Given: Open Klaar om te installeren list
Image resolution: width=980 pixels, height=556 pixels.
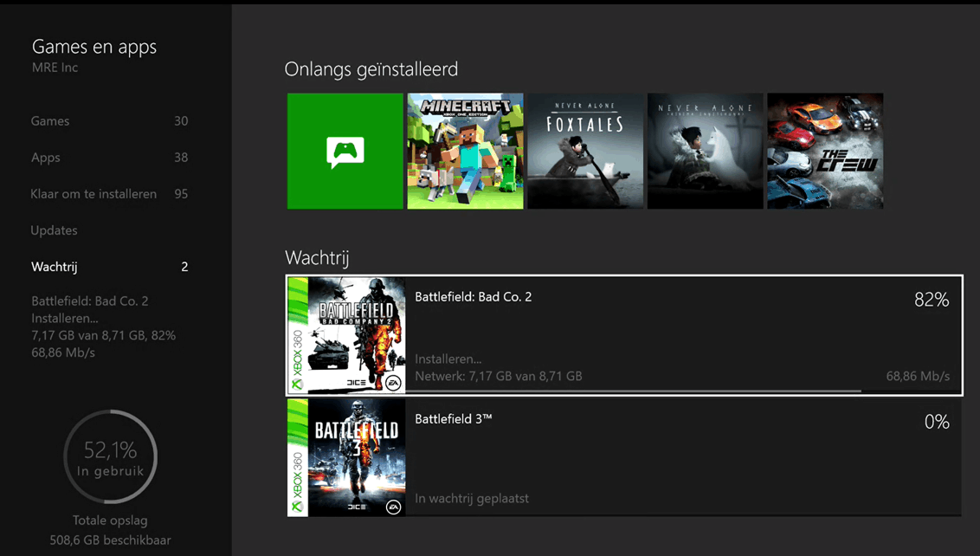Looking at the screenshot, I should [x=109, y=194].
